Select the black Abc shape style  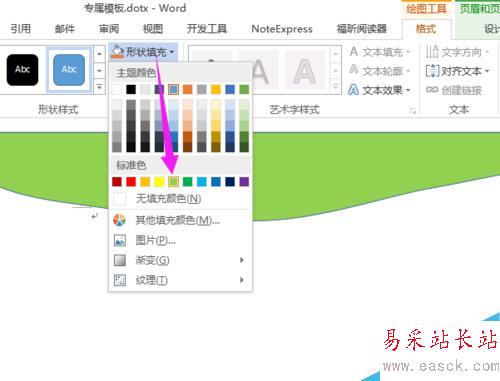[x=22, y=70]
